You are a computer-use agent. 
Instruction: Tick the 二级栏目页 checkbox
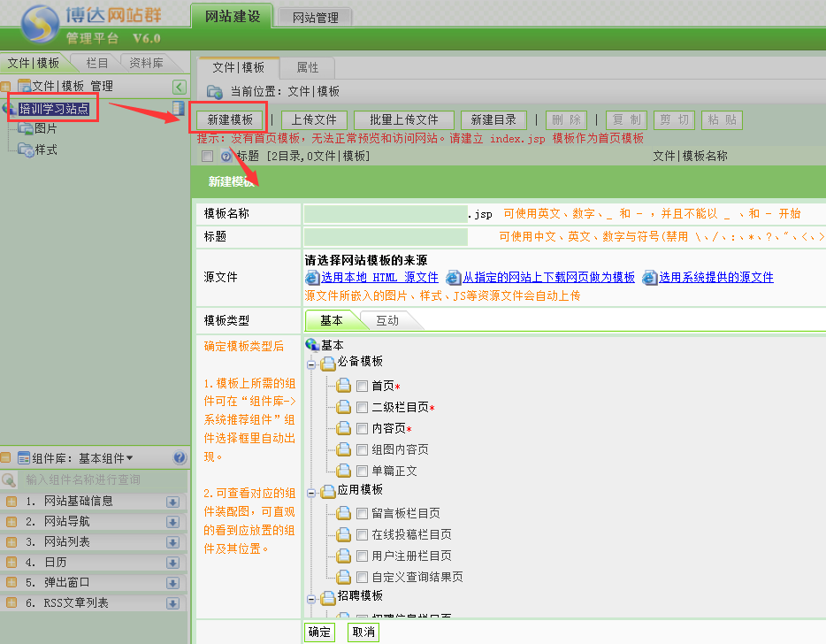point(362,407)
